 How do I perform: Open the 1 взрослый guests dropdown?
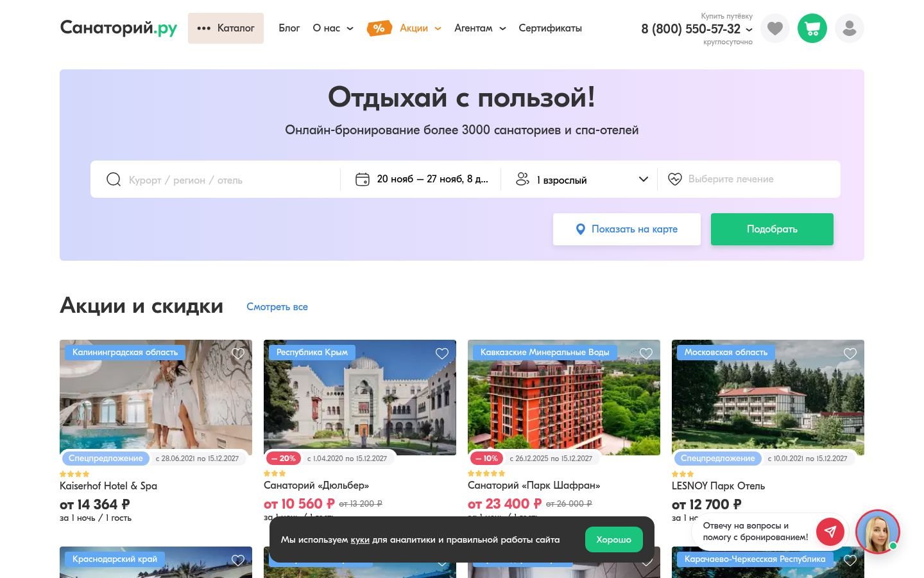[x=583, y=179]
